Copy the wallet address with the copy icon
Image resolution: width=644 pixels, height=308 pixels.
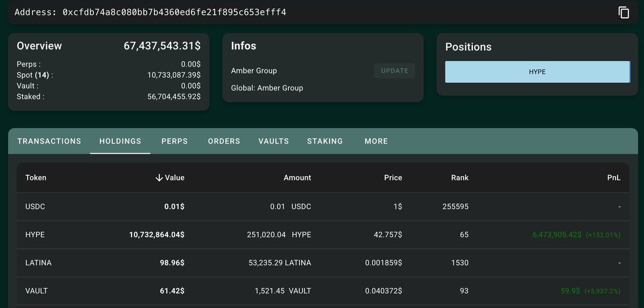pos(624,12)
